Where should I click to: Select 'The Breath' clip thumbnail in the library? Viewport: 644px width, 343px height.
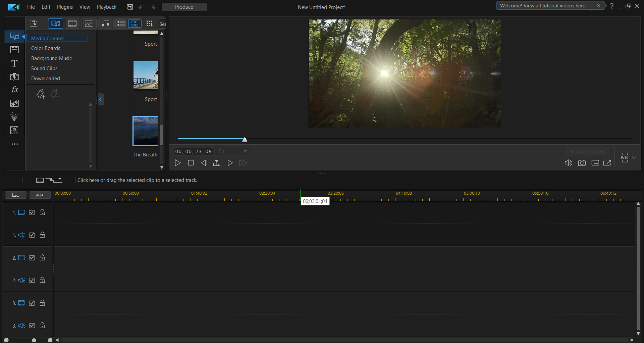pos(145,131)
